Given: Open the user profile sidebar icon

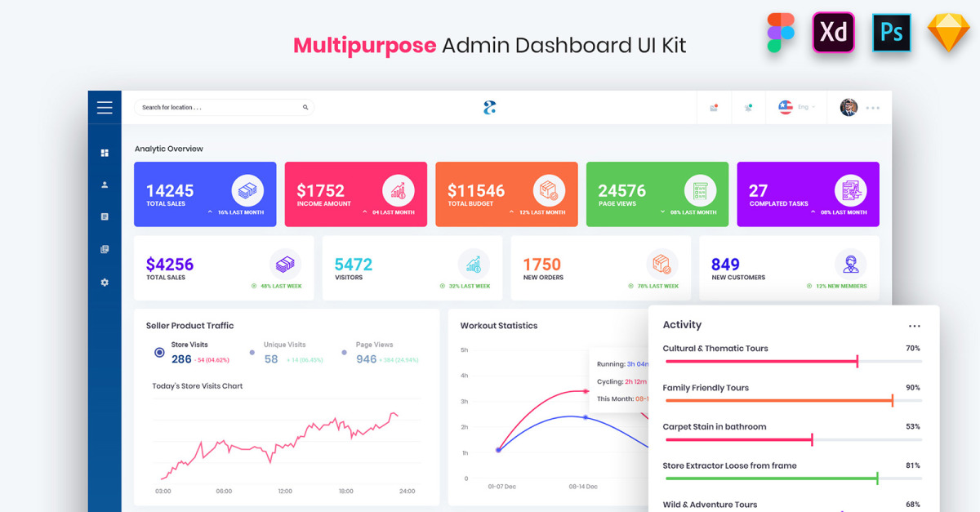Looking at the screenshot, I should (x=105, y=185).
